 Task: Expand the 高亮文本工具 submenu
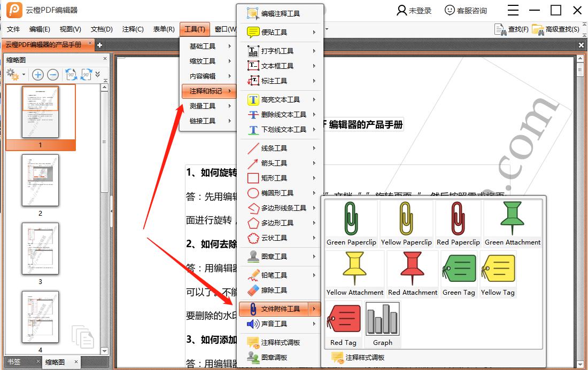tap(281, 100)
